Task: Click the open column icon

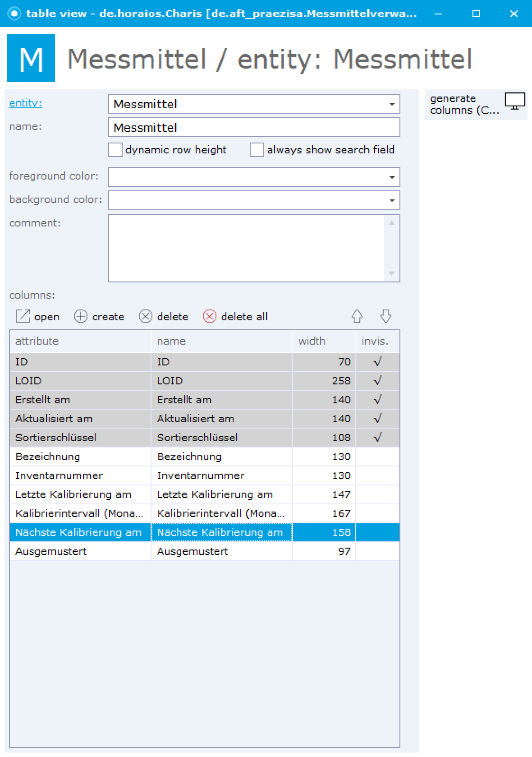Action: pos(23,317)
